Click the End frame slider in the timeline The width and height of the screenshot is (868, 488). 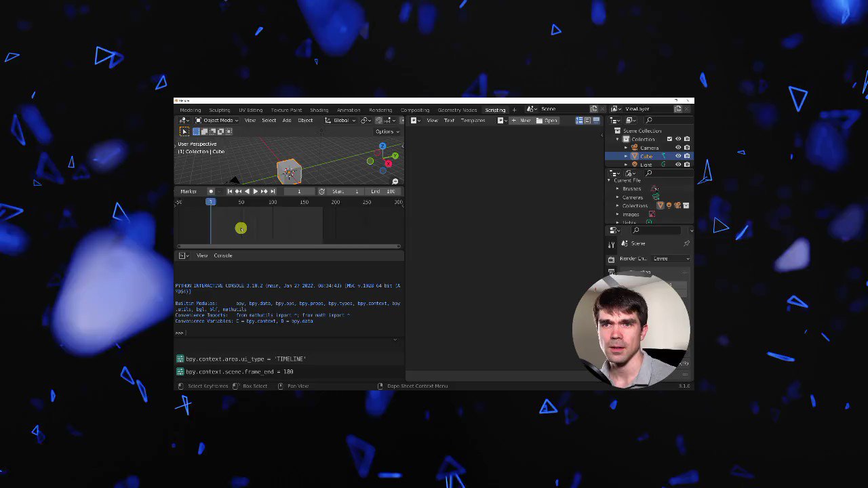(x=383, y=191)
